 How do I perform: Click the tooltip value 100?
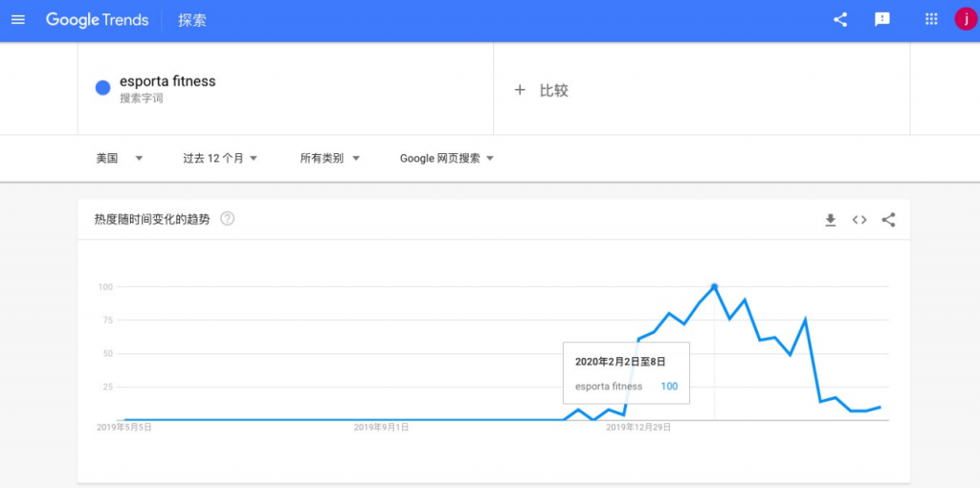pyautogui.click(x=669, y=387)
